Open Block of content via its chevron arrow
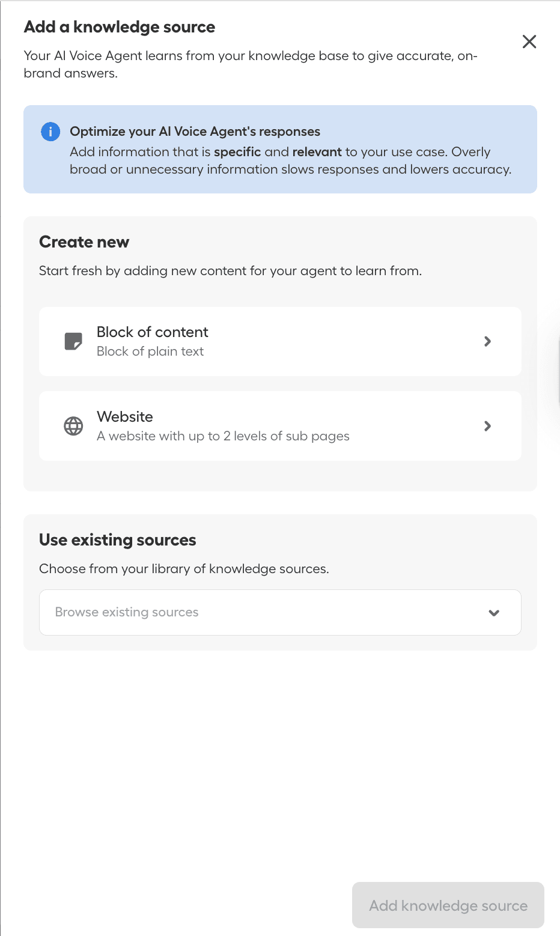 (488, 341)
